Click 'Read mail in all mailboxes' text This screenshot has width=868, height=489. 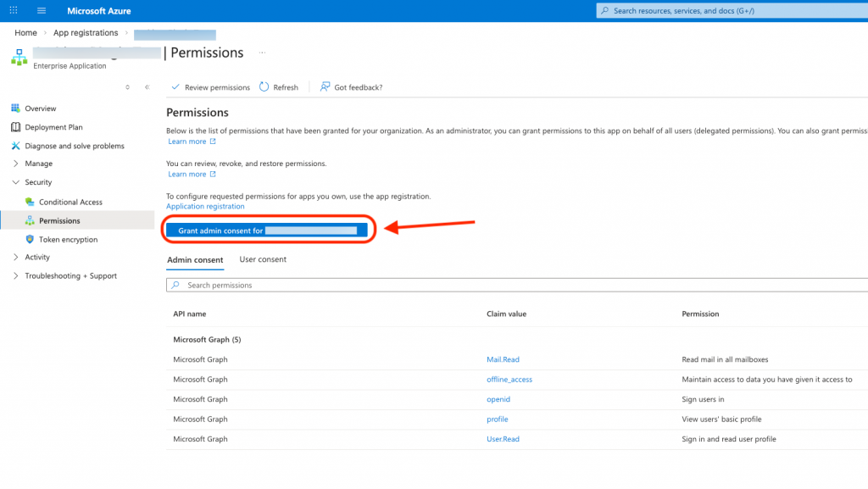coord(725,359)
